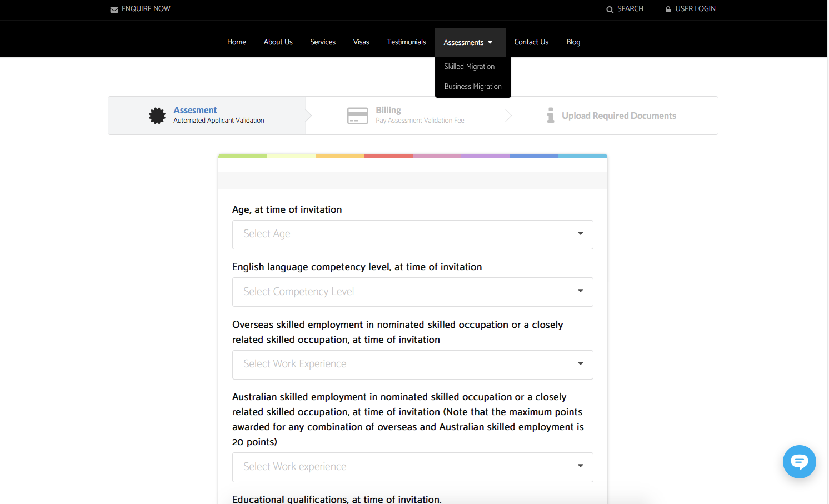Screen dimensions: 829x504
Task: Open Australian Select Work experience dropdown
Action: pyautogui.click(x=413, y=467)
